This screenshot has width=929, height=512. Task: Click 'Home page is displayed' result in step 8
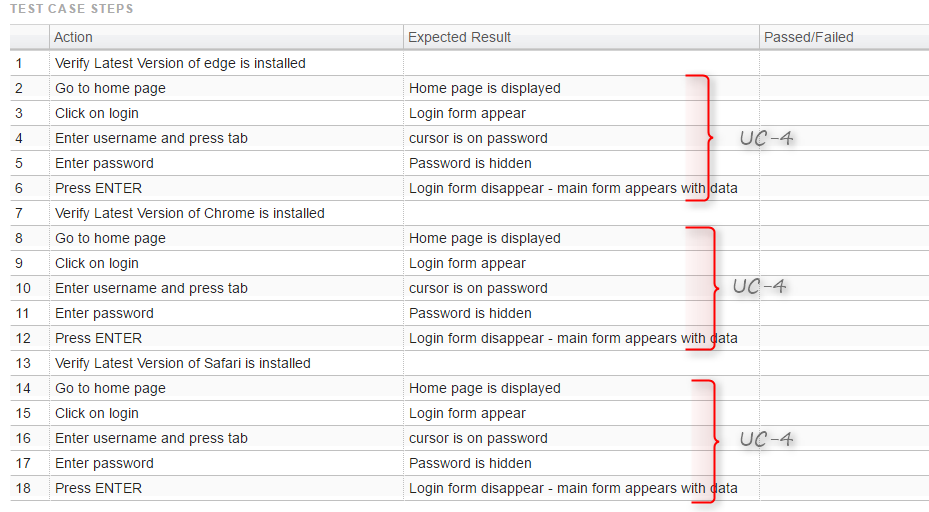[485, 238]
